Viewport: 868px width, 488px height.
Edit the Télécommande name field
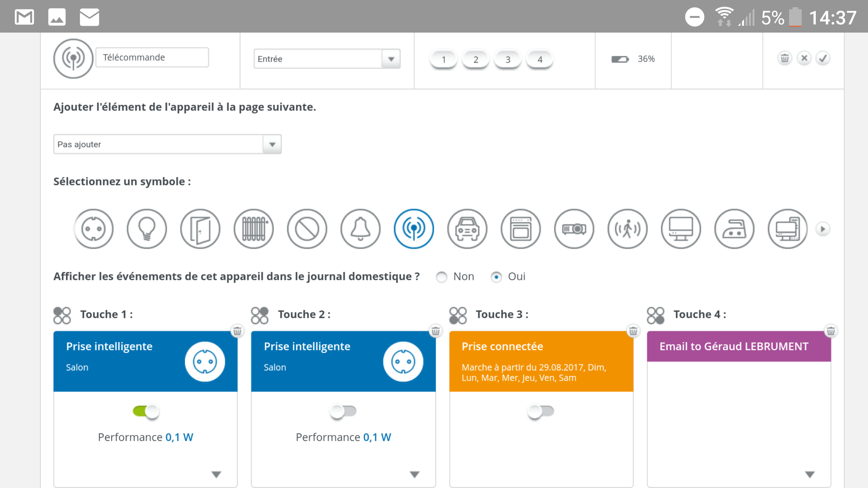pos(152,57)
